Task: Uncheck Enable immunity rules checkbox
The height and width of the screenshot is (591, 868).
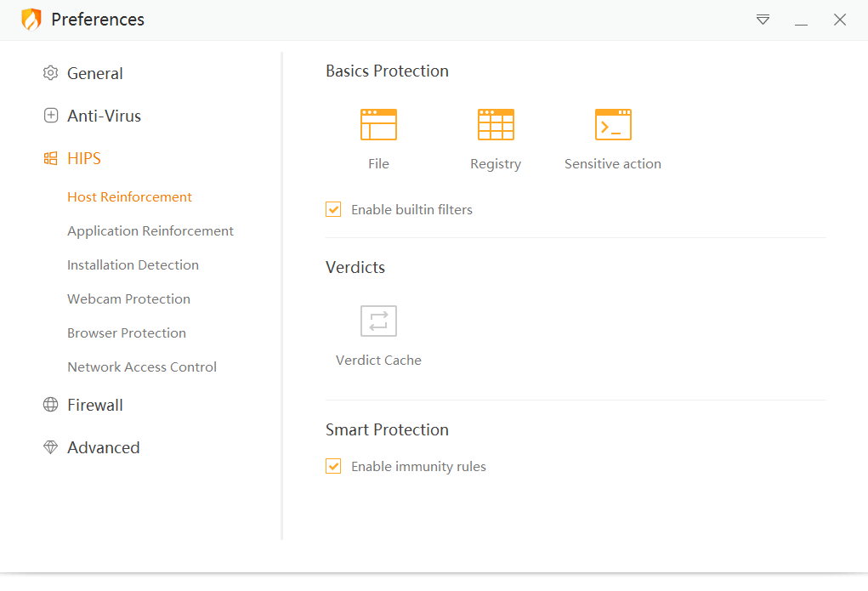Action: [333, 466]
